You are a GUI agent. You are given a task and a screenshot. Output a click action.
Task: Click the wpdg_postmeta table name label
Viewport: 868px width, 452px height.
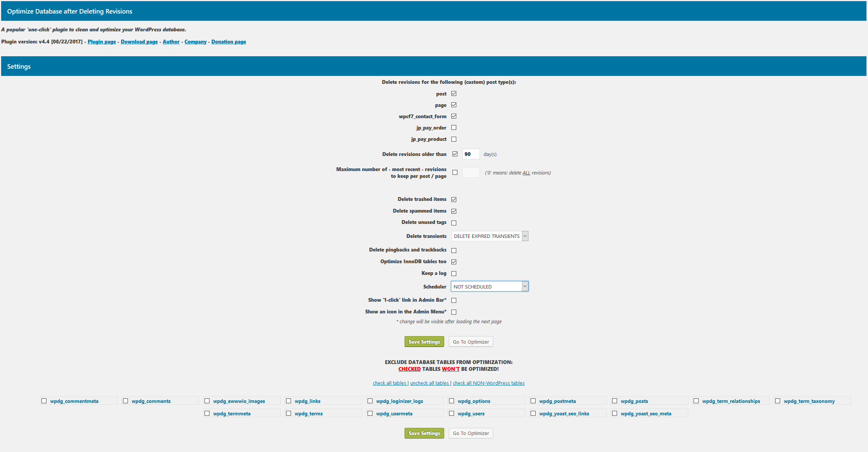click(557, 401)
